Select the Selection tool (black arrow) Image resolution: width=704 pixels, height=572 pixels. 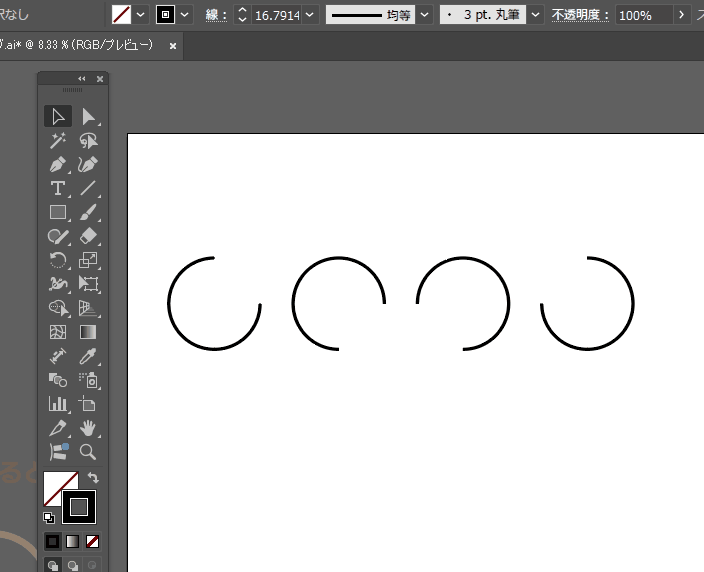[x=58, y=116]
